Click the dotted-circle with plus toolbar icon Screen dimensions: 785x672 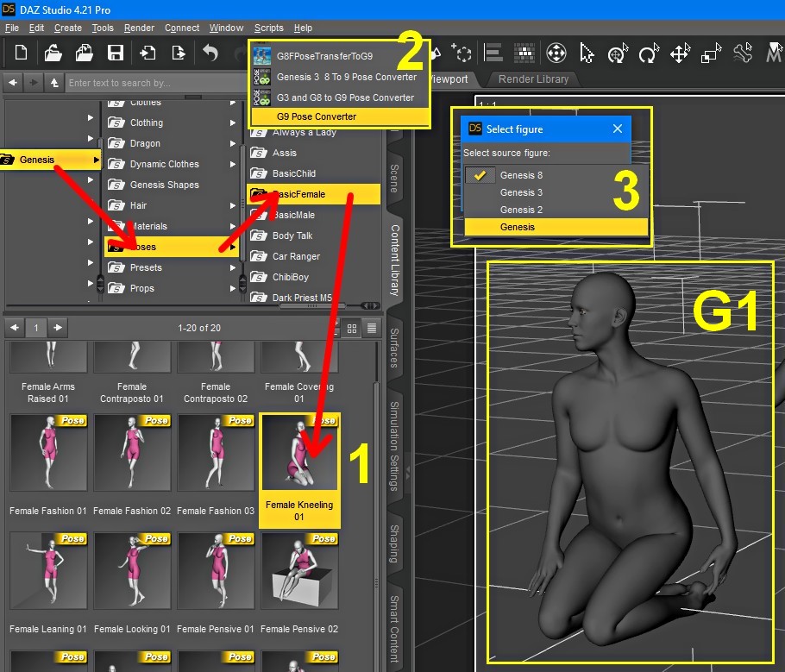coord(462,53)
